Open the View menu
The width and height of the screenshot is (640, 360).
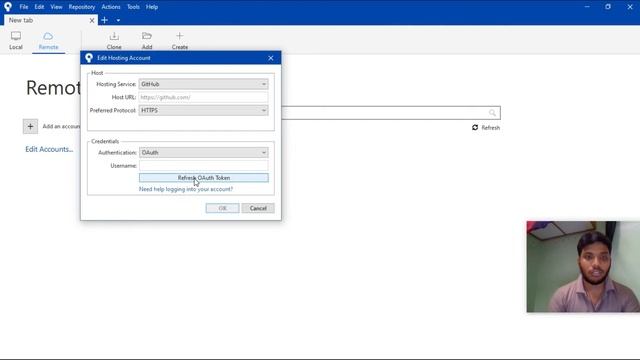56,7
